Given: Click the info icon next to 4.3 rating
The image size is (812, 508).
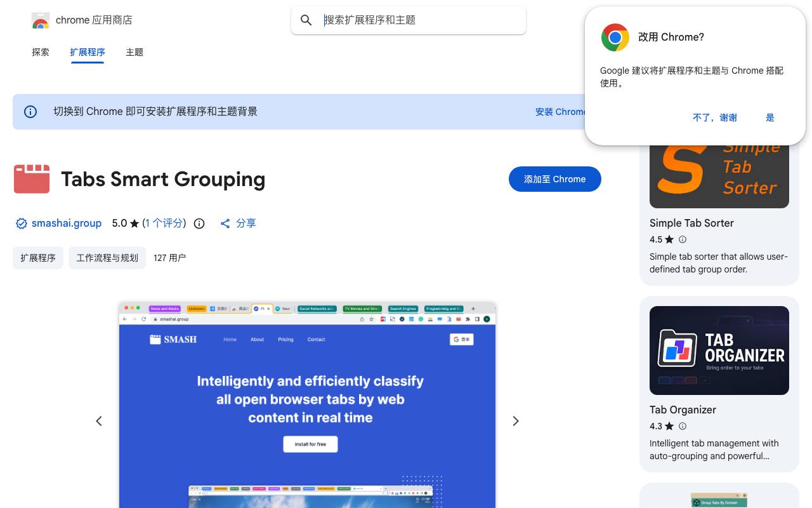Looking at the screenshot, I should click(x=683, y=426).
